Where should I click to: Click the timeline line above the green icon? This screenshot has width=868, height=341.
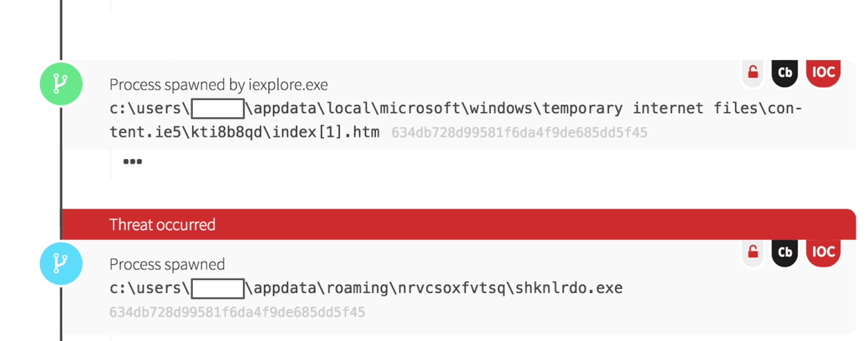[61, 28]
